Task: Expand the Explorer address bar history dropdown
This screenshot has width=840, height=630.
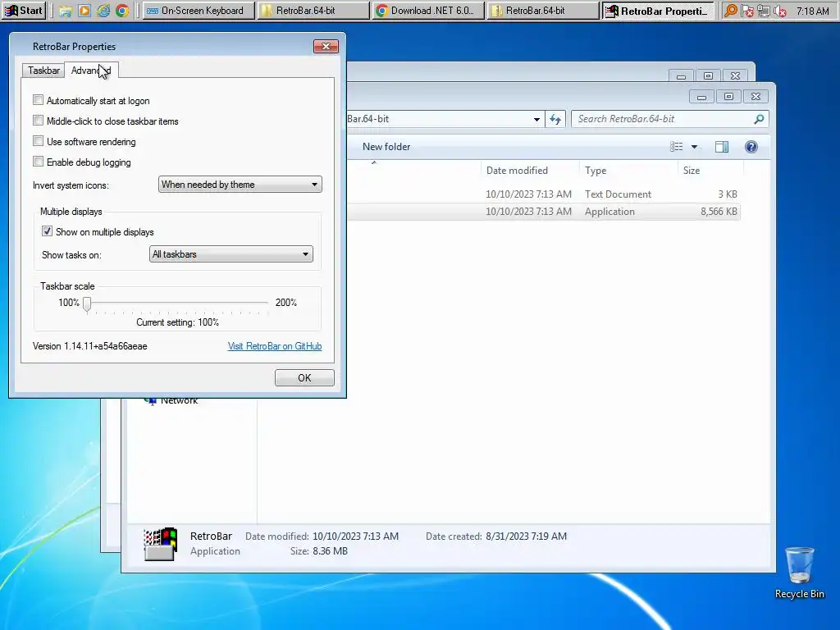Action: pyautogui.click(x=536, y=120)
